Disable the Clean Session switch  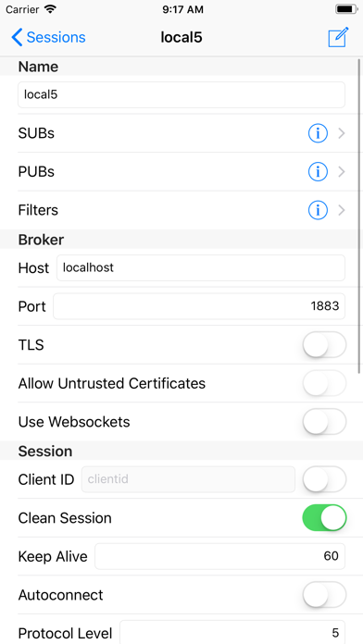[x=324, y=518]
